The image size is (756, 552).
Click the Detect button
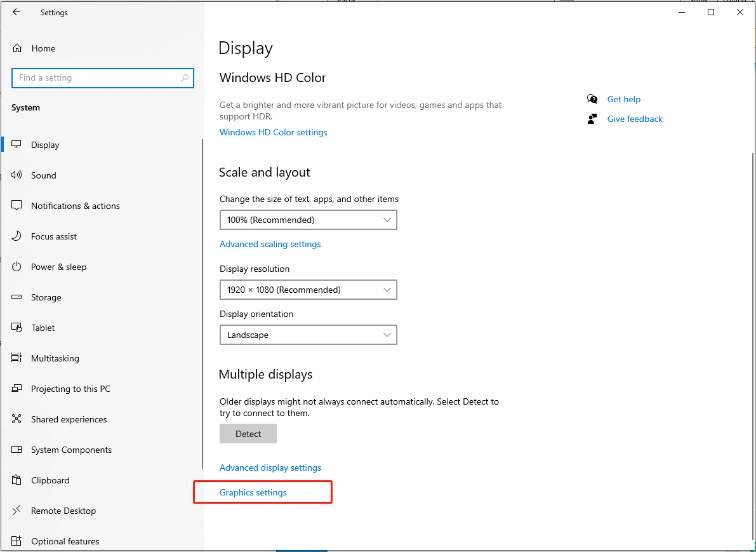pos(248,434)
